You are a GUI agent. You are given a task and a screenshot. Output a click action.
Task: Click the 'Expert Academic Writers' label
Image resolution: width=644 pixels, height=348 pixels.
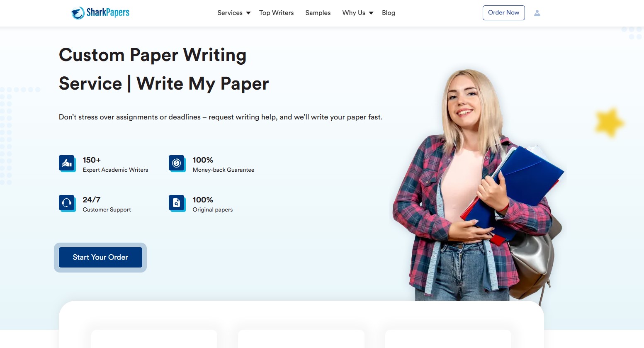(115, 170)
